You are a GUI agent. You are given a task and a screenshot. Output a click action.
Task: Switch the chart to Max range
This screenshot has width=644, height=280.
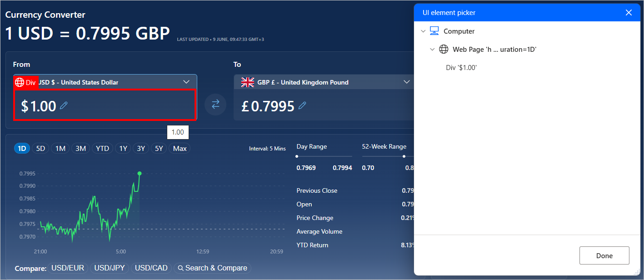click(x=180, y=148)
